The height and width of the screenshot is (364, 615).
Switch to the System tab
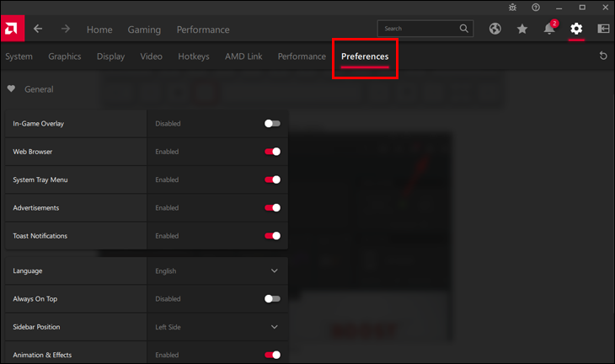pyautogui.click(x=19, y=56)
